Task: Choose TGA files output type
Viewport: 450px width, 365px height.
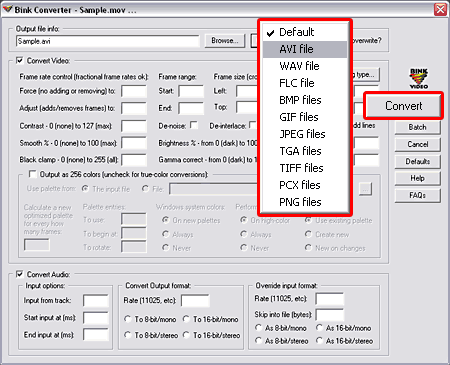Action: click(305, 151)
